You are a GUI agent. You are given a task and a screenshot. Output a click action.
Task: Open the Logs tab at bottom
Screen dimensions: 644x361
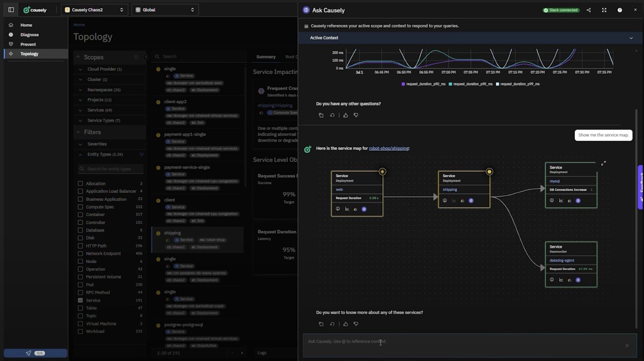tap(262, 353)
